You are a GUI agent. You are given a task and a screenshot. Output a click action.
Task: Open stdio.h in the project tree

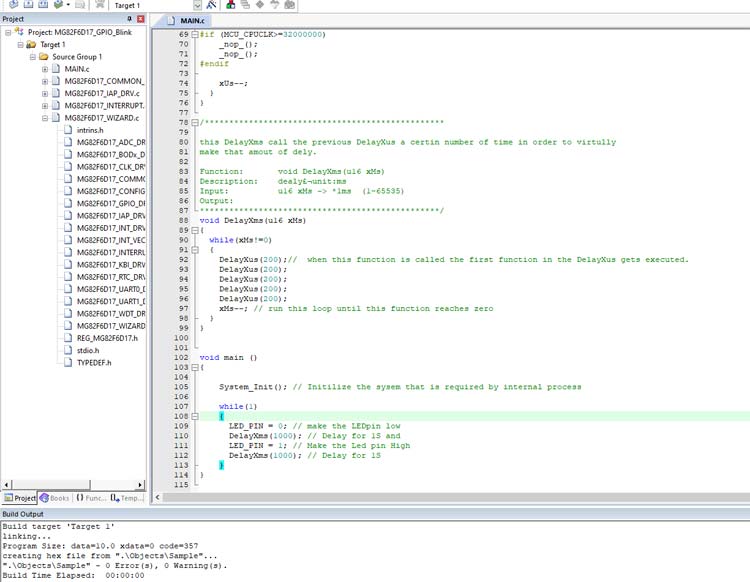89,350
